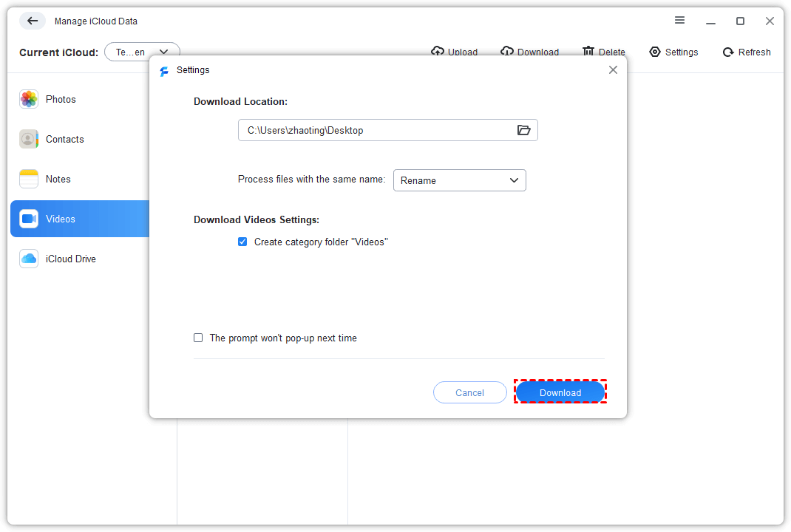Click the blue Download button
Image resolution: width=791 pixels, height=532 pixels.
(560, 392)
